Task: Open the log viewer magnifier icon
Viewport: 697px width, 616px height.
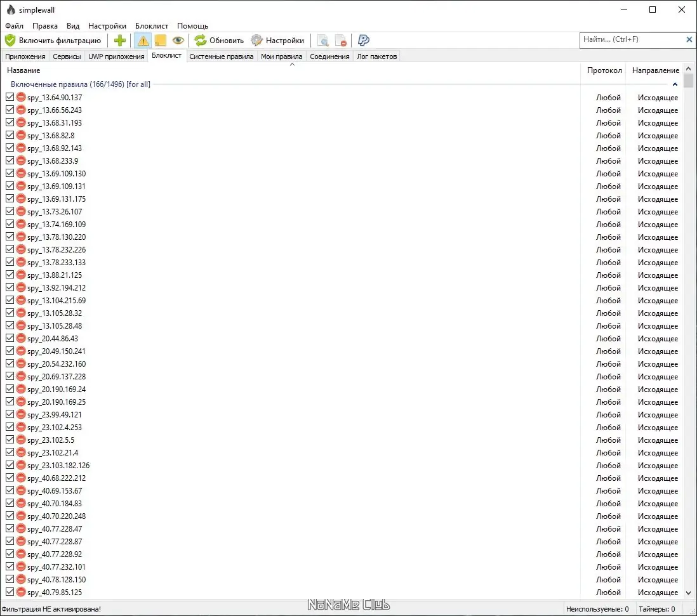Action: [322, 41]
